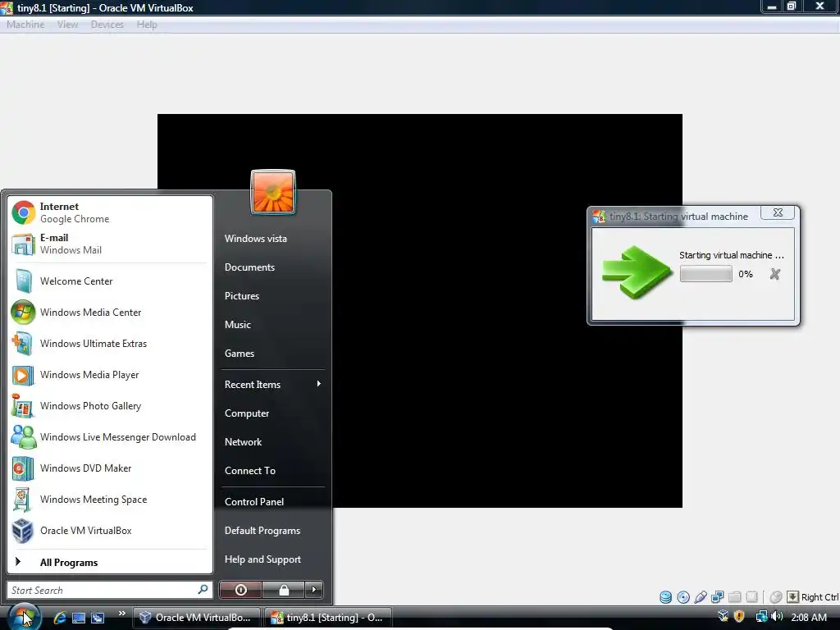Expand Recent Items submenu
The width and height of the screenshot is (840, 630).
pyautogui.click(x=273, y=385)
